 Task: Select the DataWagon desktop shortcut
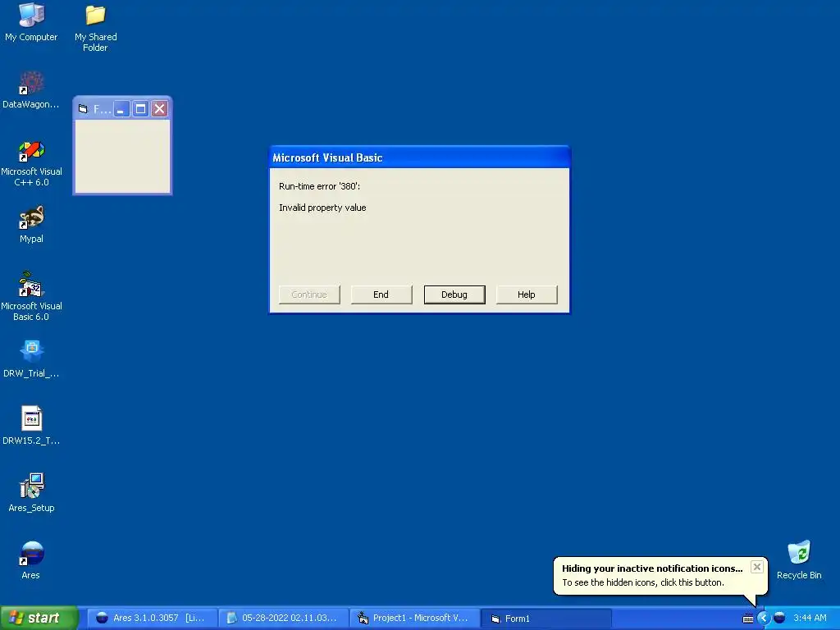pos(31,89)
